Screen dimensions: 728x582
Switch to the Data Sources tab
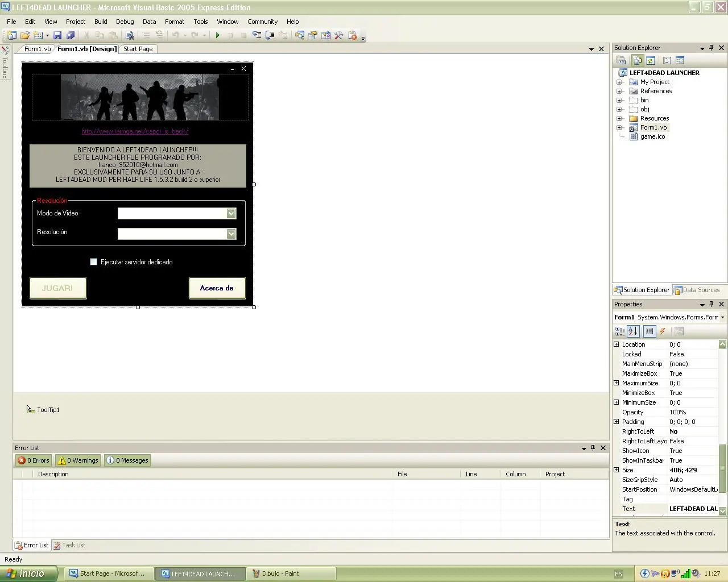[697, 290]
